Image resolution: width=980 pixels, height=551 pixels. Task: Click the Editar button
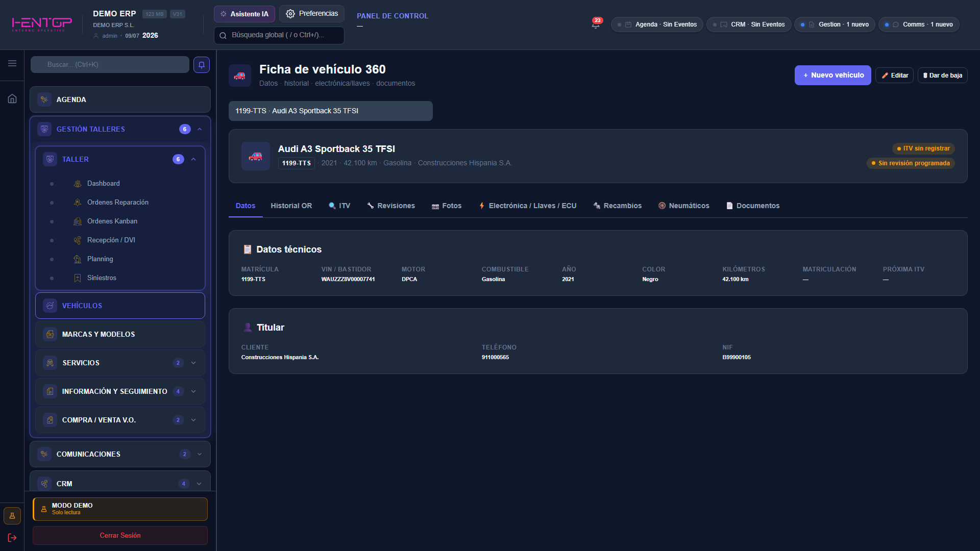[x=895, y=76]
